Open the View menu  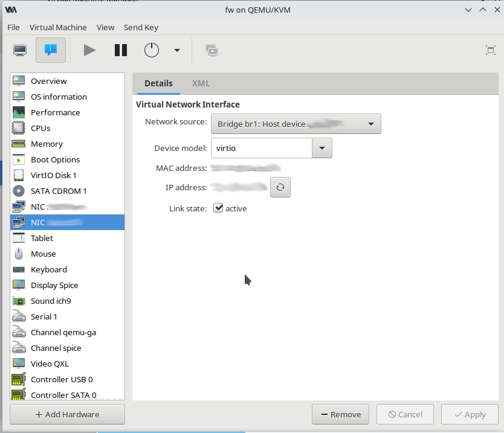(105, 28)
